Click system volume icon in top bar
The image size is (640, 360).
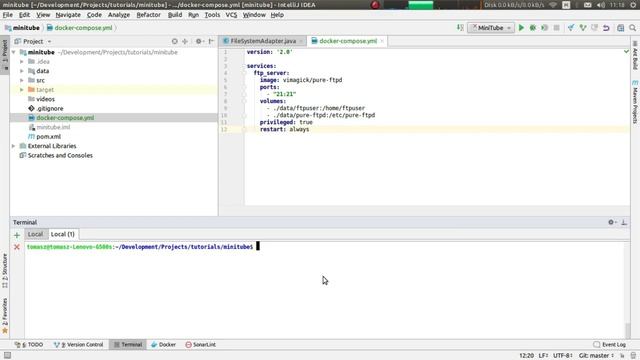(601, 5)
